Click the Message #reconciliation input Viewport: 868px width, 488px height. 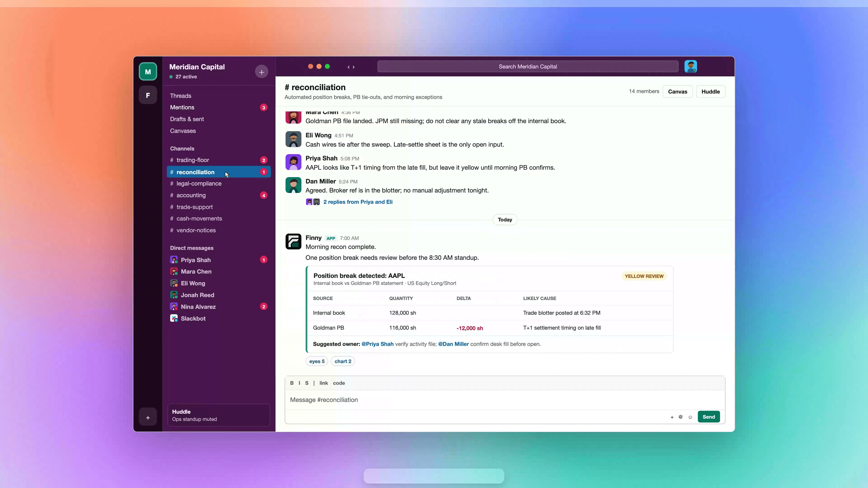(505, 400)
